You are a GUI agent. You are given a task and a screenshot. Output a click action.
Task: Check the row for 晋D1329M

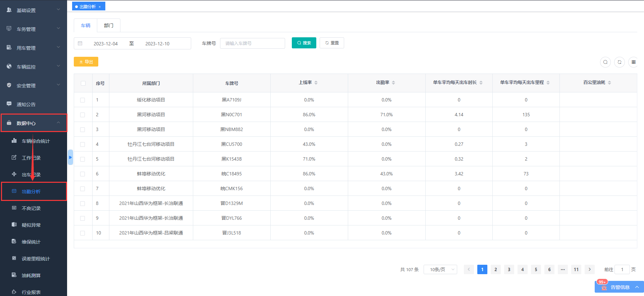[x=83, y=204]
